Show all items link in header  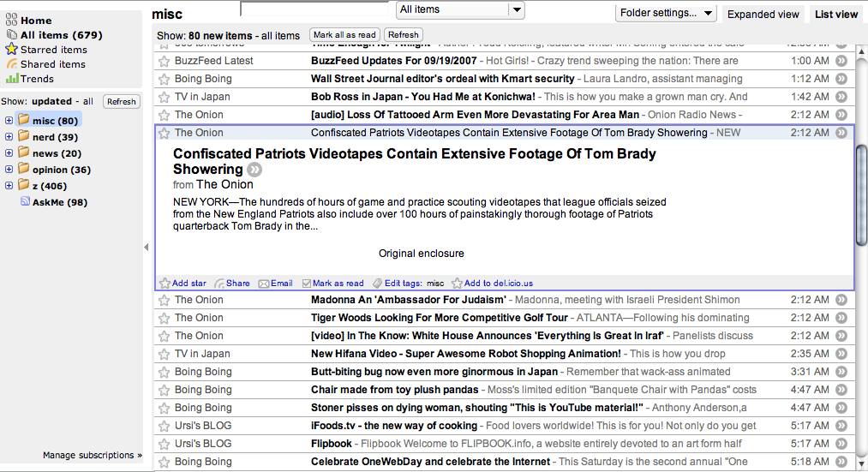pyautogui.click(x=280, y=35)
